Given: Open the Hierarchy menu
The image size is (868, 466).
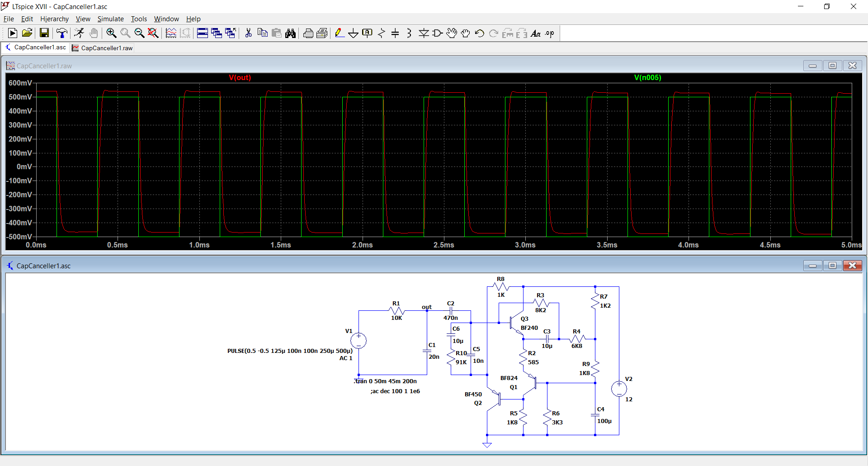Looking at the screenshot, I should pos(54,19).
